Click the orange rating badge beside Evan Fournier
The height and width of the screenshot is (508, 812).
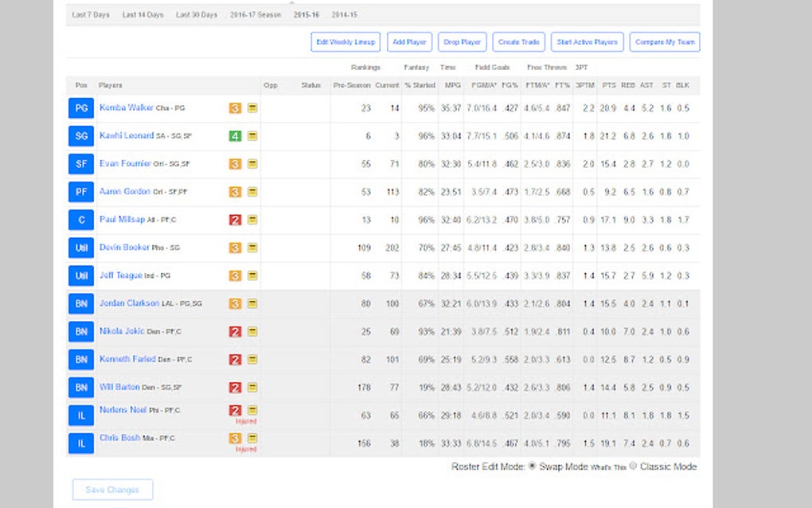(235, 164)
